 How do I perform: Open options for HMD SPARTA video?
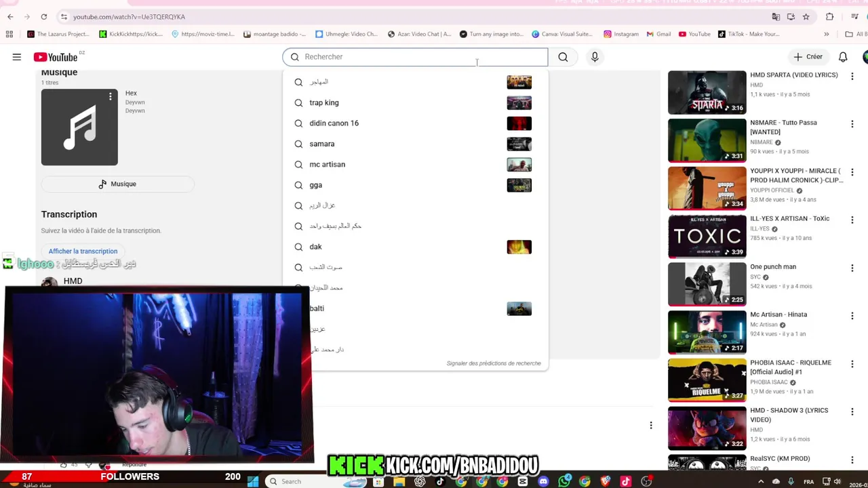click(x=852, y=77)
